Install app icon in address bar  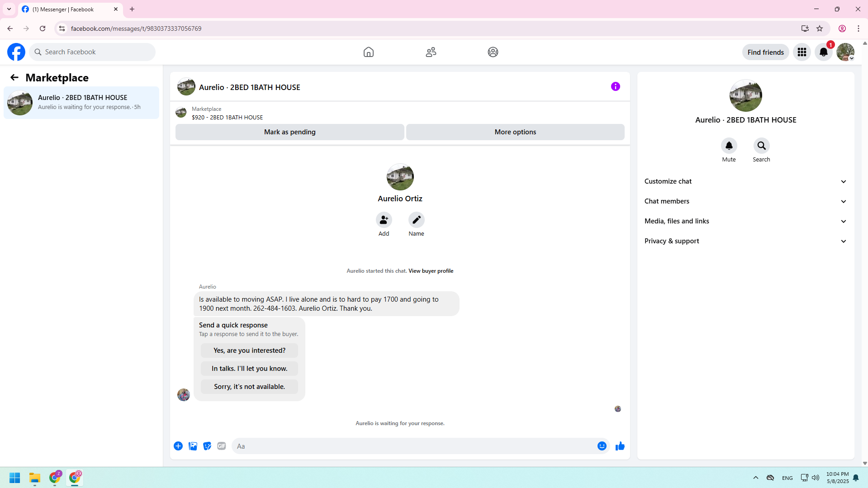click(805, 28)
